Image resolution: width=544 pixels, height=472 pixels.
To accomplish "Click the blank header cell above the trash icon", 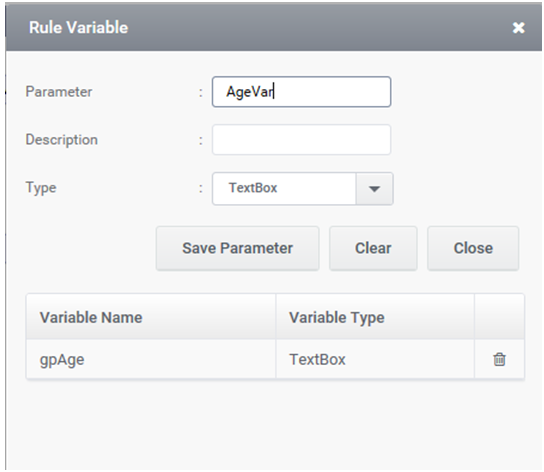I will pos(499,317).
